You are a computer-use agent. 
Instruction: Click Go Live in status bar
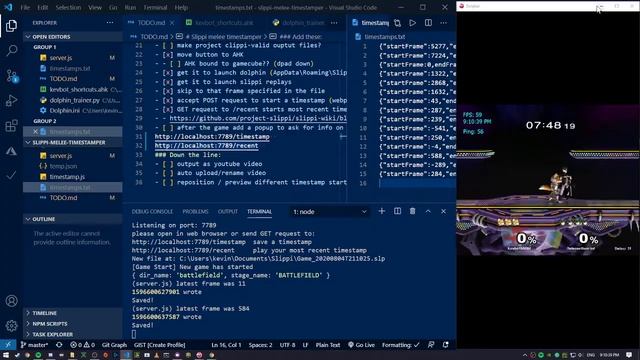pos(361,345)
